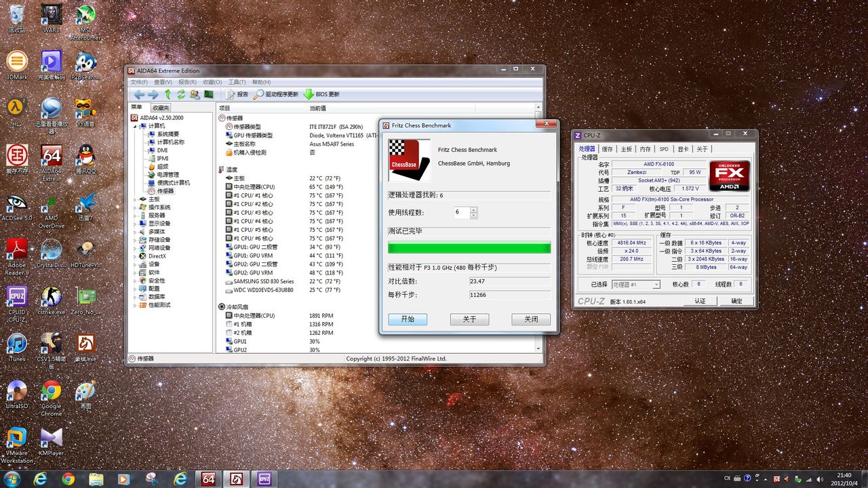Image resolution: width=868 pixels, height=488 pixels.
Task: Open the WAR3 desktop shortcut
Action: (51, 19)
